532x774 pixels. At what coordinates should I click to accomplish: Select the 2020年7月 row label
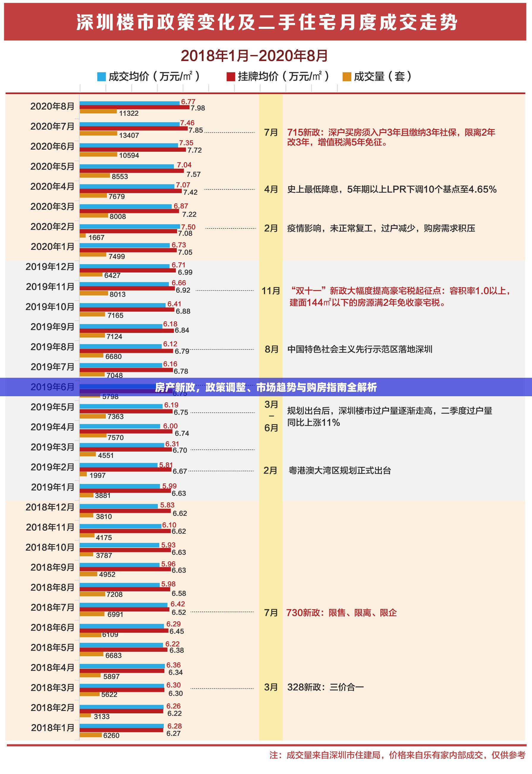coord(52,126)
